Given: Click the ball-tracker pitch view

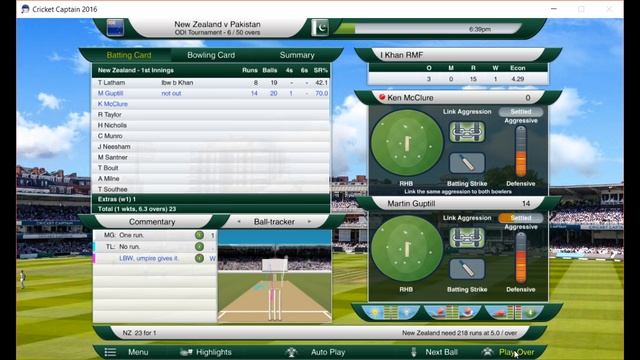Looking at the screenshot, I should point(274,276).
